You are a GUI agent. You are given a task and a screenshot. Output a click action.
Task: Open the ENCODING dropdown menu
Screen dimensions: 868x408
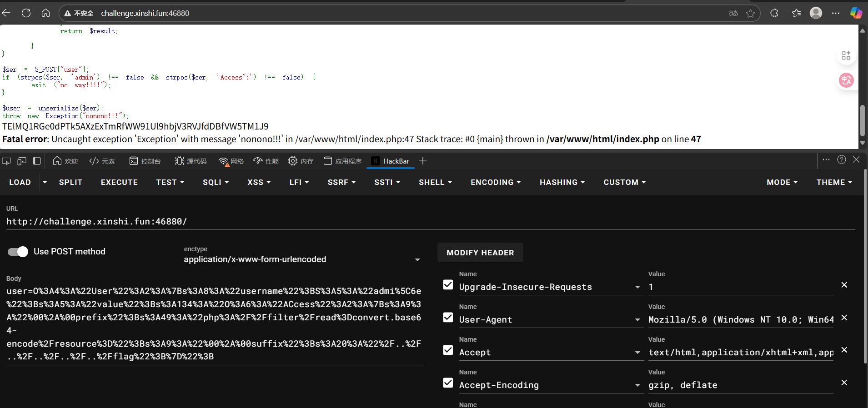pos(495,182)
